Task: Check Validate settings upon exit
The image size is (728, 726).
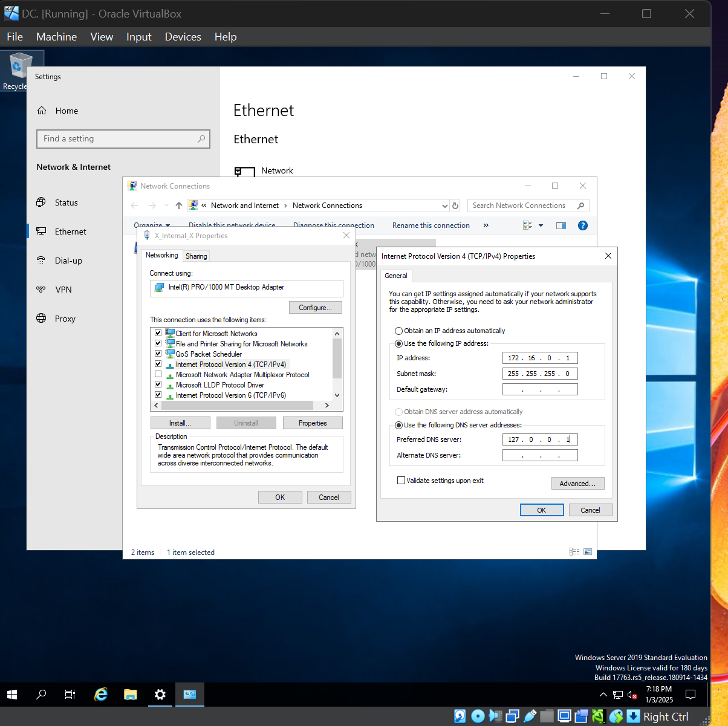Action: coord(401,481)
